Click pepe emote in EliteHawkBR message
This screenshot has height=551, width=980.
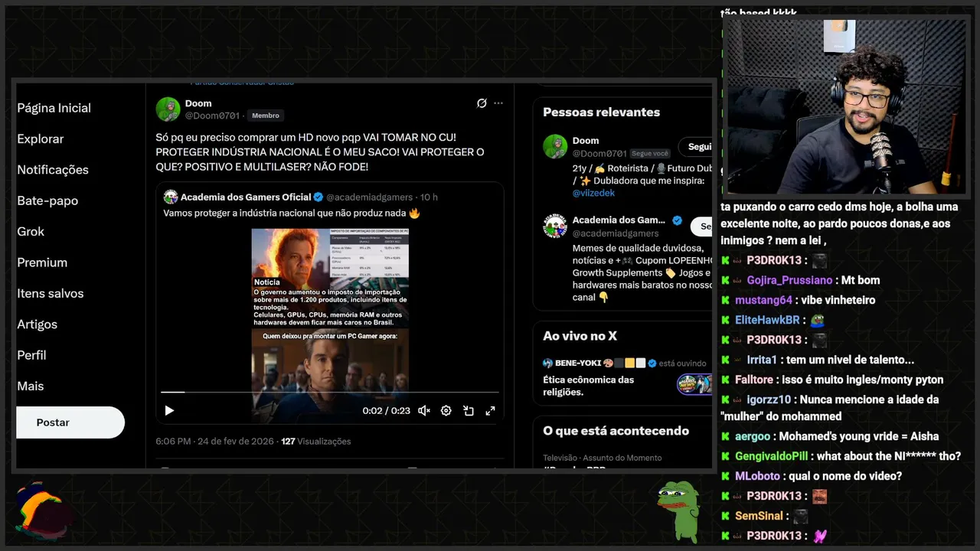pyautogui.click(x=817, y=320)
